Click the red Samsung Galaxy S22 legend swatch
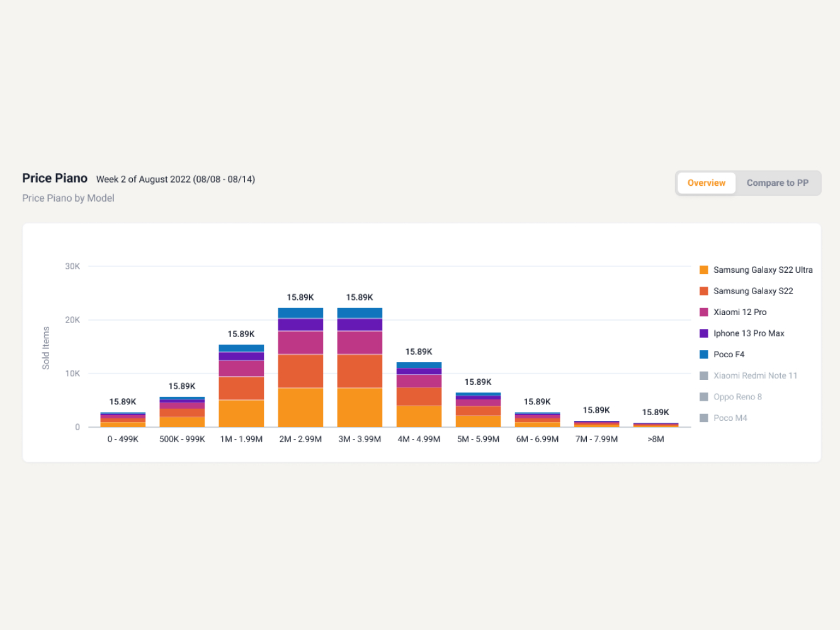 coord(704,291)
